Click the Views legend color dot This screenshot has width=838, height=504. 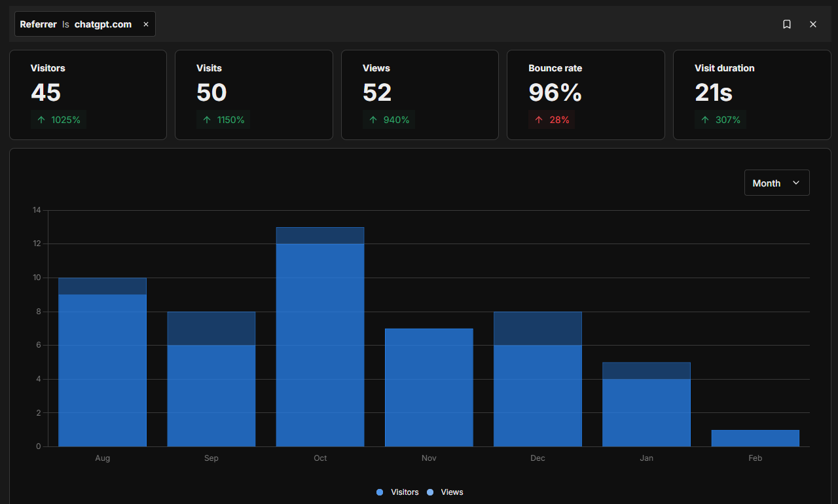coord(430,492)
